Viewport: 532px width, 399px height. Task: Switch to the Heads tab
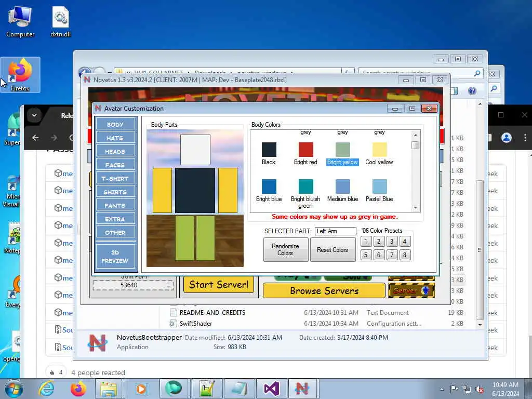115,151
